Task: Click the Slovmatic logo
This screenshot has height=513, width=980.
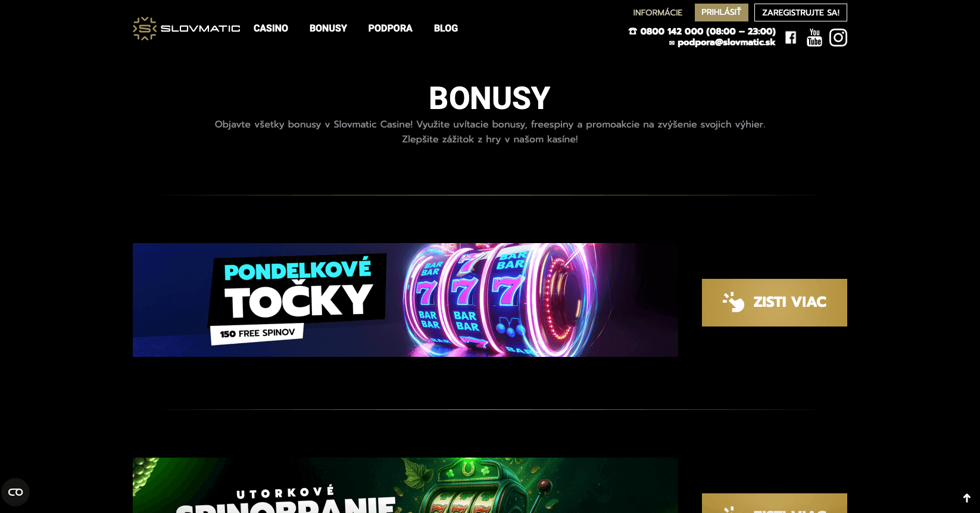Action: coord(186,29)
